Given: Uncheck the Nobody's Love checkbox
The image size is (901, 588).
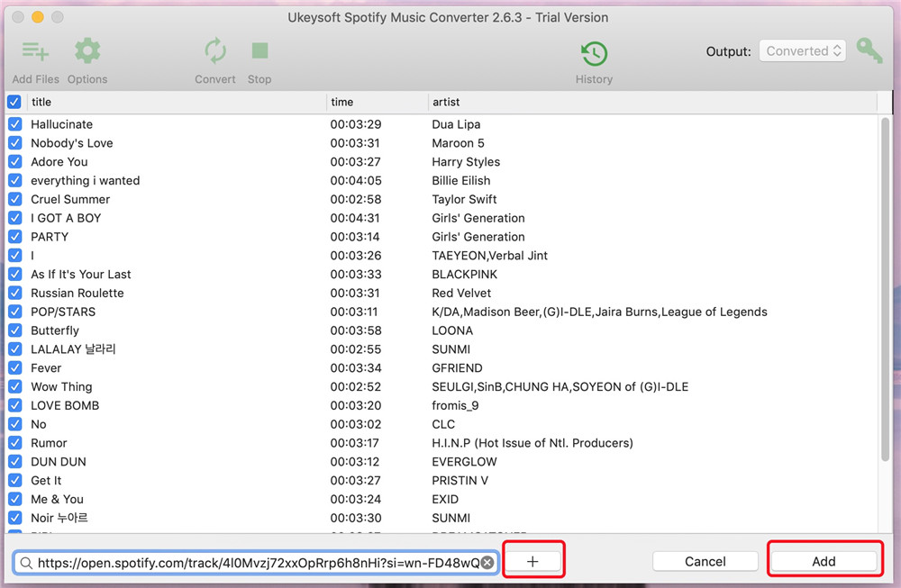Looking at the screenshot, I should point(15,143).
